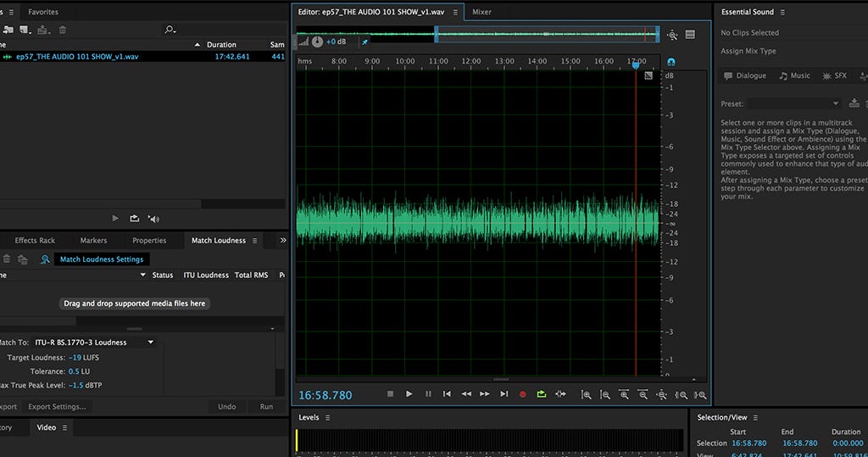
Task: Select SFX mix type
Action: [834, 76]
